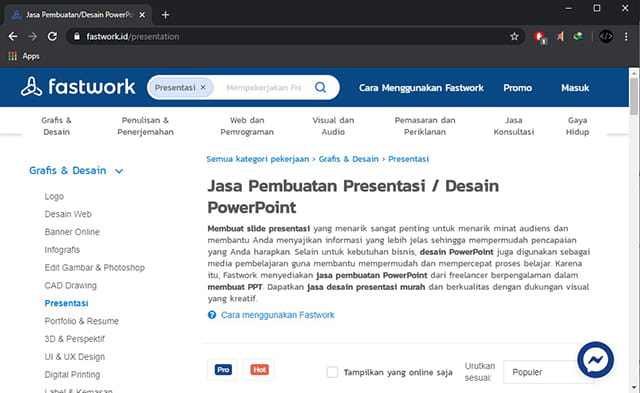The width and height of the screenshot is (640, 393).
Task: Open a new browser tab
Action: click(165, 15)
